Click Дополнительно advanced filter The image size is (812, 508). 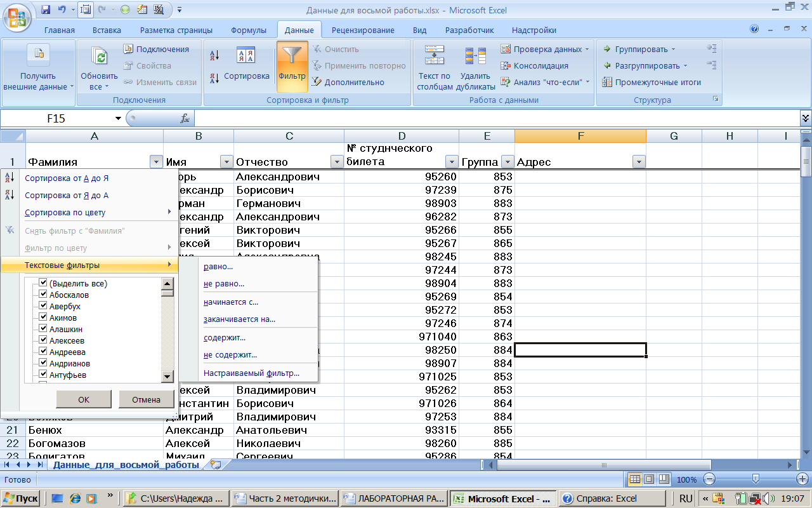(348, 82)
